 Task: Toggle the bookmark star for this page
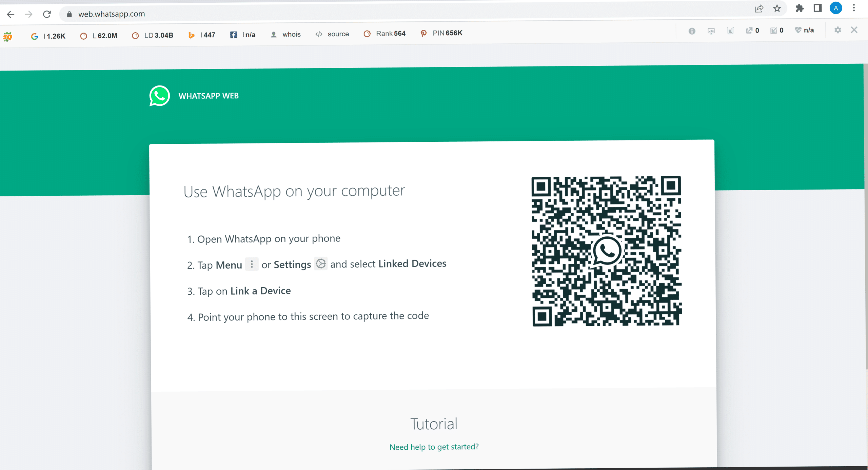pyautogui.click(x=776, y=8)
